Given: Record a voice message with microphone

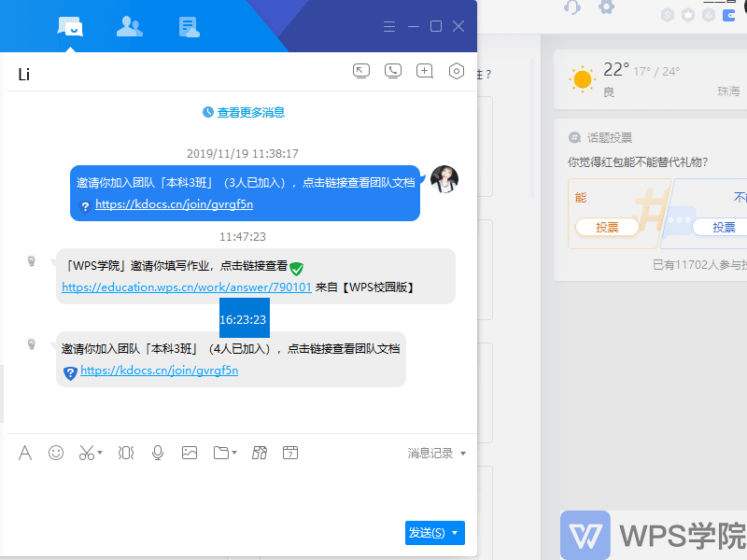Looking at the screenshot, I should (158, 453).
